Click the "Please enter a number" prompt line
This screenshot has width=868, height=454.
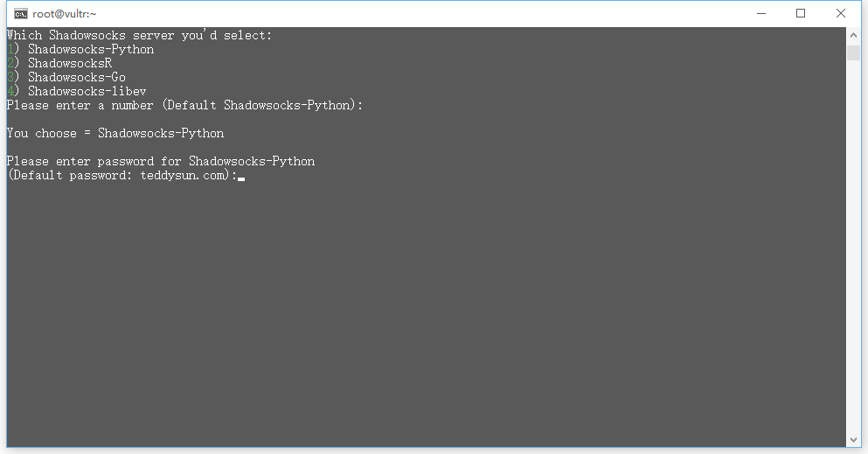[x=184, y=106]
